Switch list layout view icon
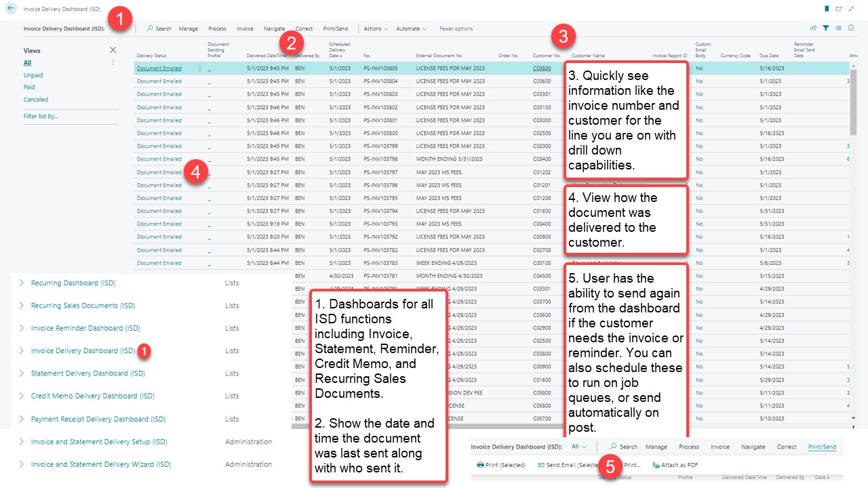Viewport: 868px width, 488px height. (x=839, y=28)
